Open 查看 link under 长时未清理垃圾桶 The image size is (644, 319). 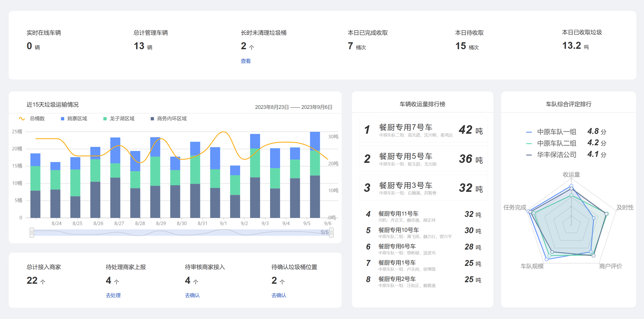tap(245, 61)
